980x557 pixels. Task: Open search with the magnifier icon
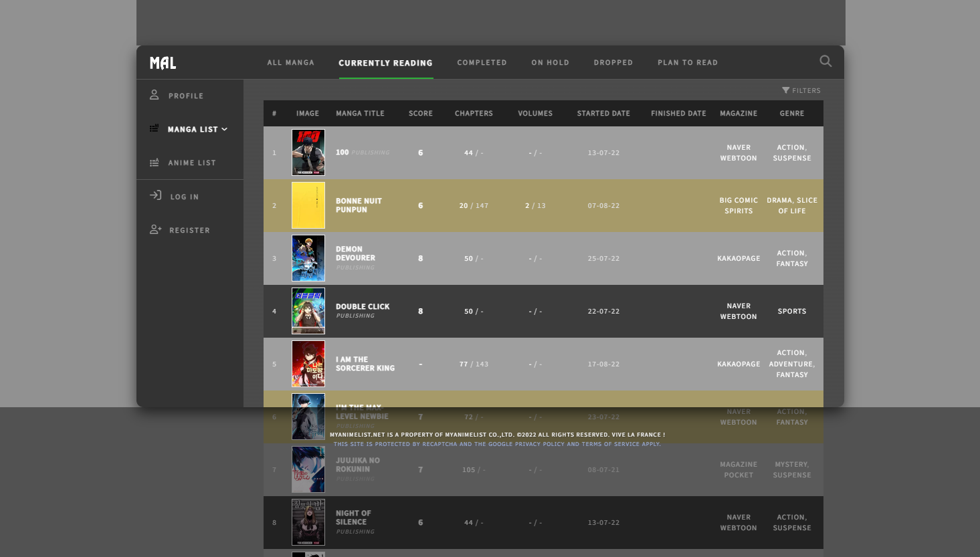tap(825, 62)
